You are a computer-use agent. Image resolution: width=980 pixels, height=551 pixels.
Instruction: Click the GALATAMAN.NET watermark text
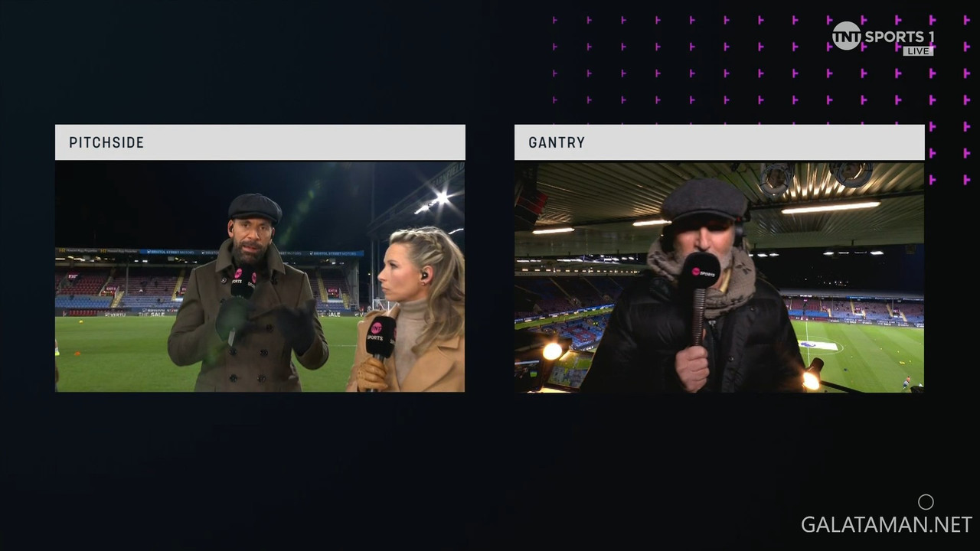pyautogui.click(x=887, y=524)
